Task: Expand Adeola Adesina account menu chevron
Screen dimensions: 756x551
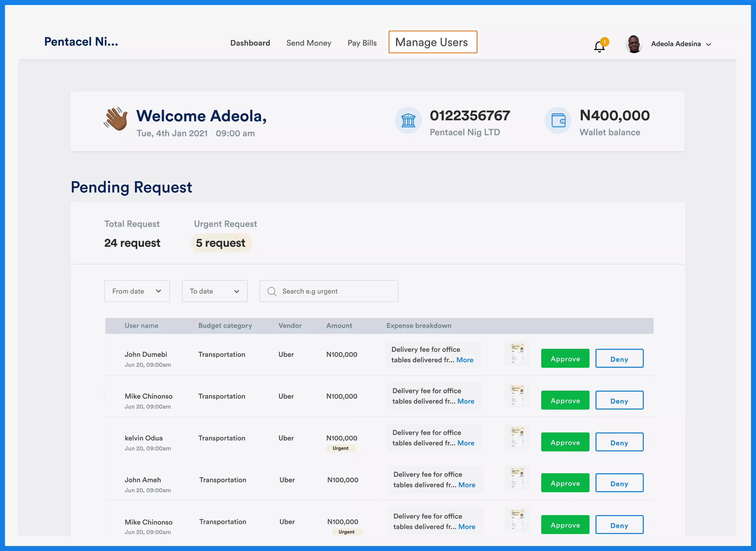Action: click(x=708, y=44)
